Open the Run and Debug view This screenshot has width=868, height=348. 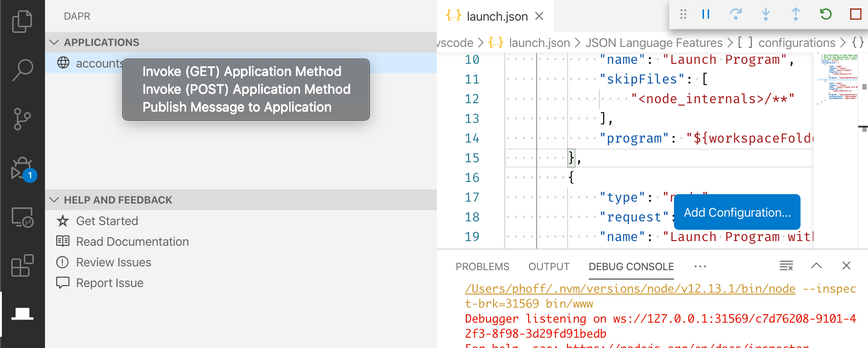(x=22, y=169)
